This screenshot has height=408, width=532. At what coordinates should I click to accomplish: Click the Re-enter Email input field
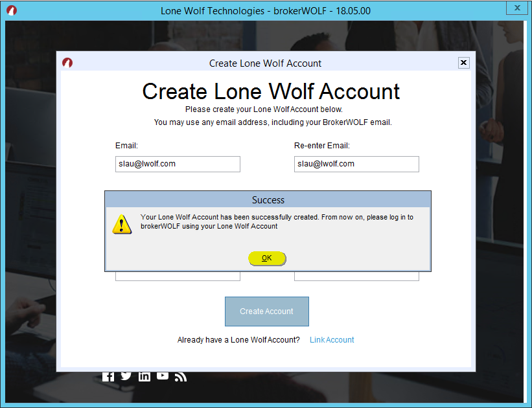[356, 164]
